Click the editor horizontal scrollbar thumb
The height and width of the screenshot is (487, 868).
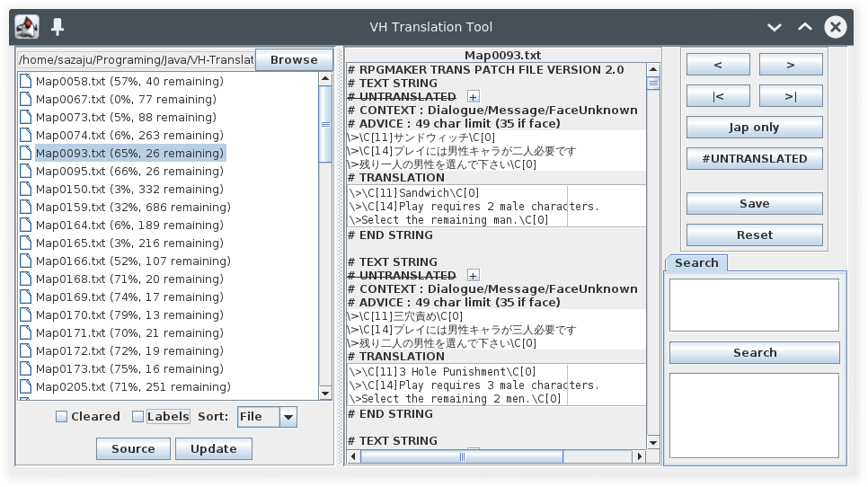pyautogui.click(x=462, y=456)
